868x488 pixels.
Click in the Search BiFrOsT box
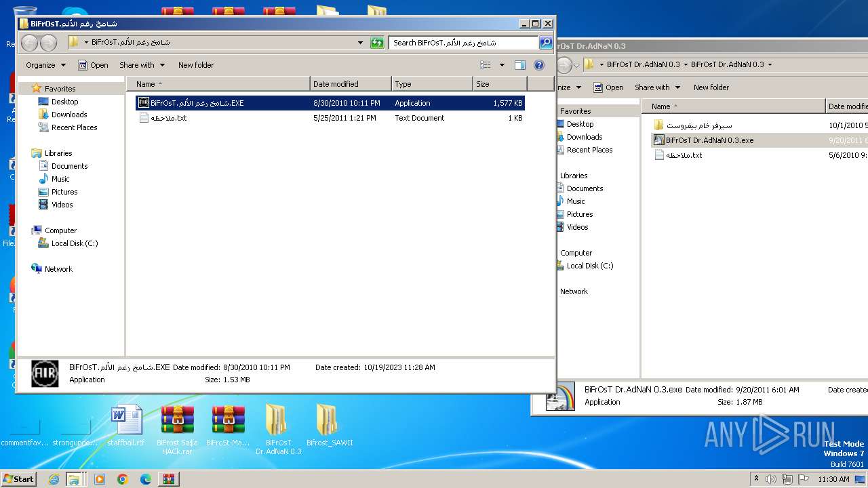[x=464, y=43]
